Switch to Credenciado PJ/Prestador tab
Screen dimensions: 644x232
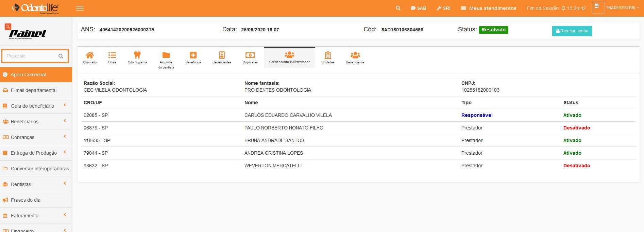tap(289, 57)
